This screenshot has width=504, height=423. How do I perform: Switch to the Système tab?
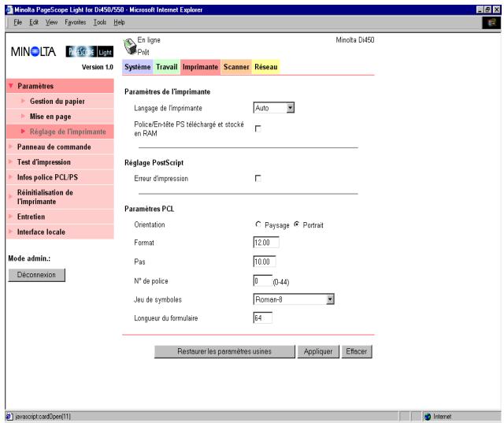click(138, 67)
